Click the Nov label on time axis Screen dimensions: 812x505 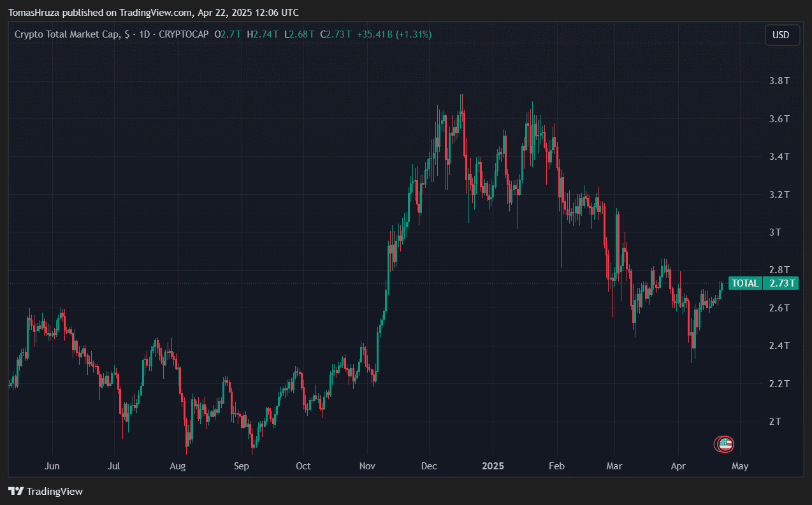click(368, 466)
